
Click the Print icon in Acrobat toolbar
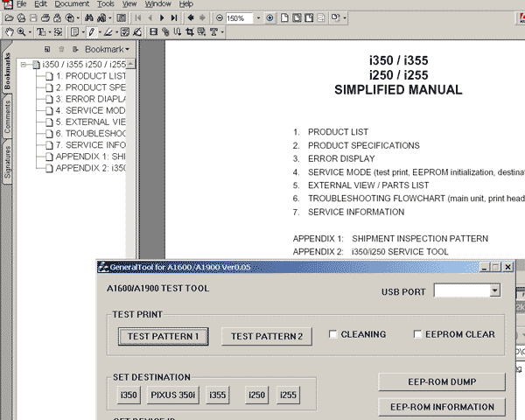click(45, 17)
